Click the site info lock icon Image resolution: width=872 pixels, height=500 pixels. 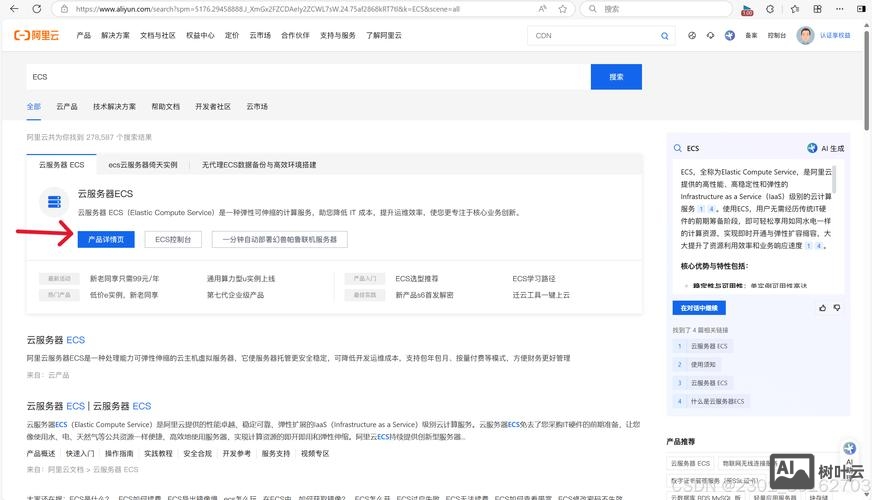[x=65, y=9]
